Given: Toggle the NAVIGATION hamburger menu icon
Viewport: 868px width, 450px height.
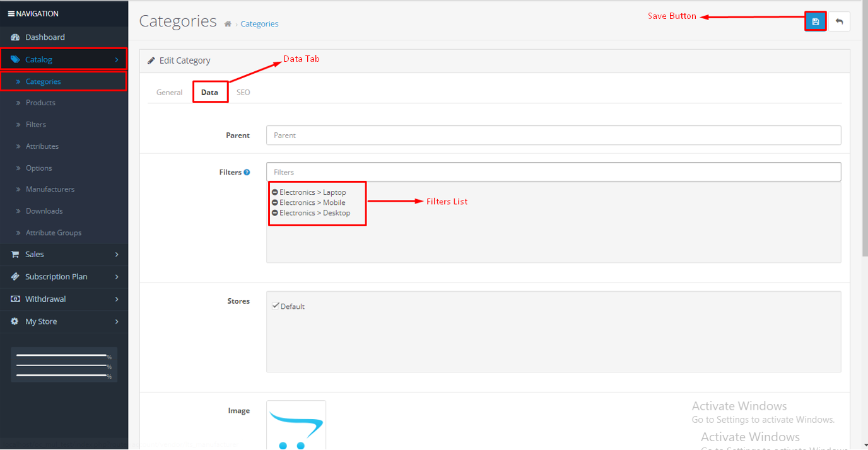Looking at the screenshot, I should 9,13.
